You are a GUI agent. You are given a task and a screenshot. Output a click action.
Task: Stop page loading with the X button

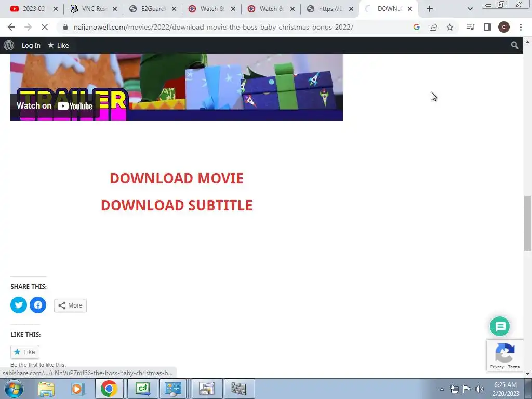click(x=45, y=27)
